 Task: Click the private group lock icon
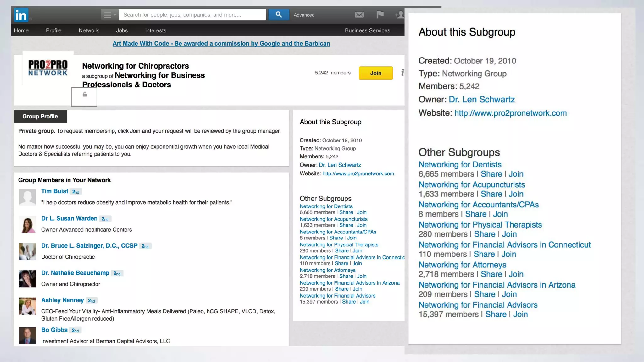point(85,95)
